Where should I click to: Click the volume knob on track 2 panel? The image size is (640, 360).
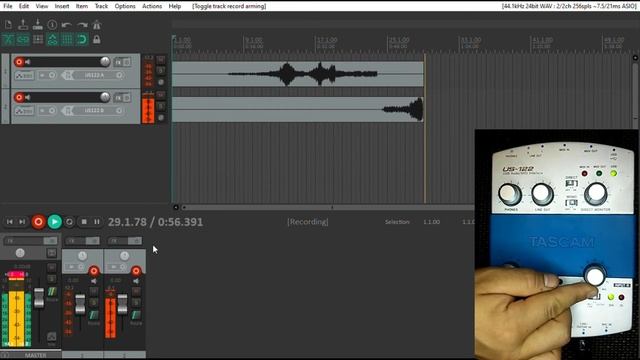point(105,97)
